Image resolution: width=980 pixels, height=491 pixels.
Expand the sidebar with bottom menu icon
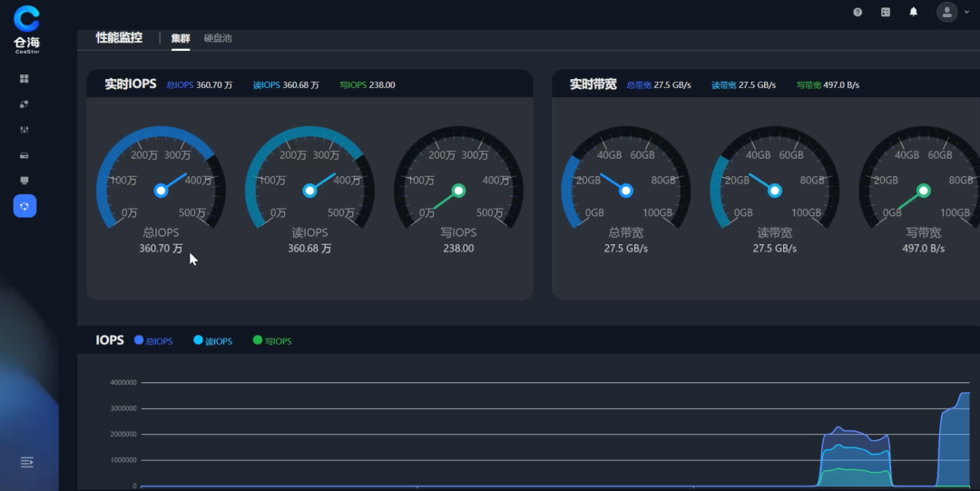click(26, 462)
